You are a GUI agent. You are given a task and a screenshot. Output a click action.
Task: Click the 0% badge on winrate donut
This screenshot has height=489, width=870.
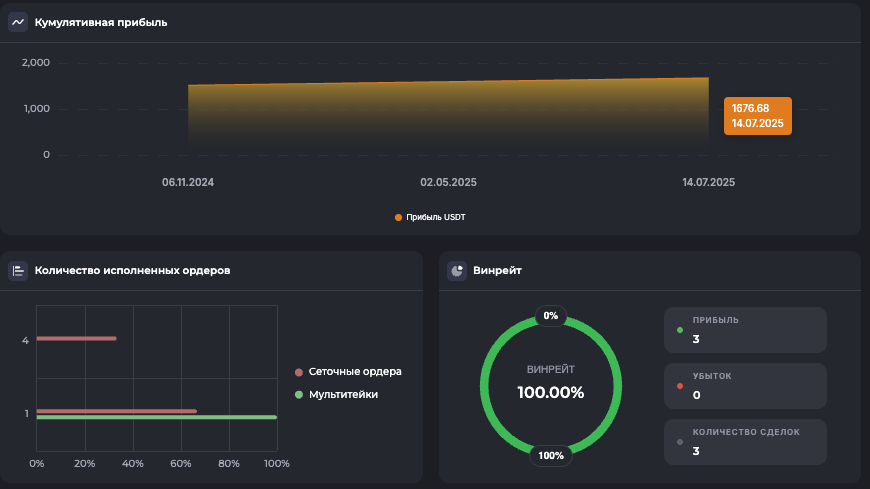click(551, 316)
